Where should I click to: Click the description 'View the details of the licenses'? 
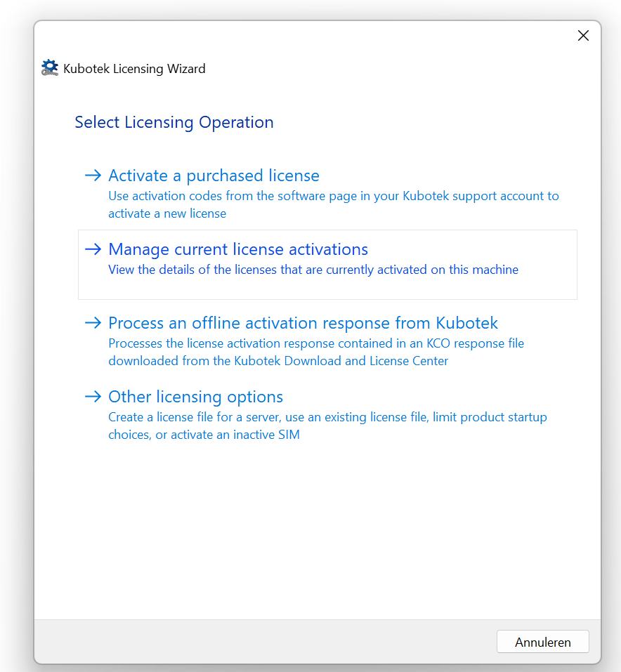192,270
